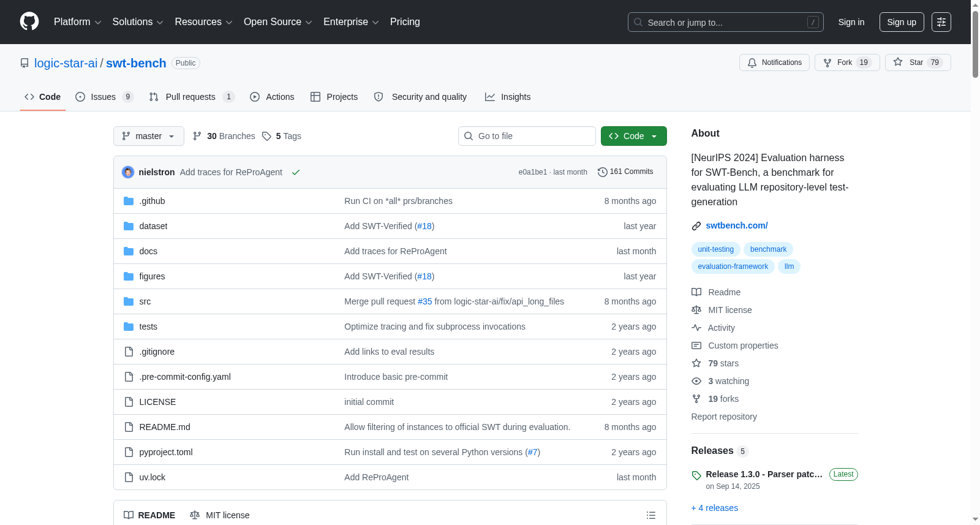Star the swt-bench repository

pos(918,62)
